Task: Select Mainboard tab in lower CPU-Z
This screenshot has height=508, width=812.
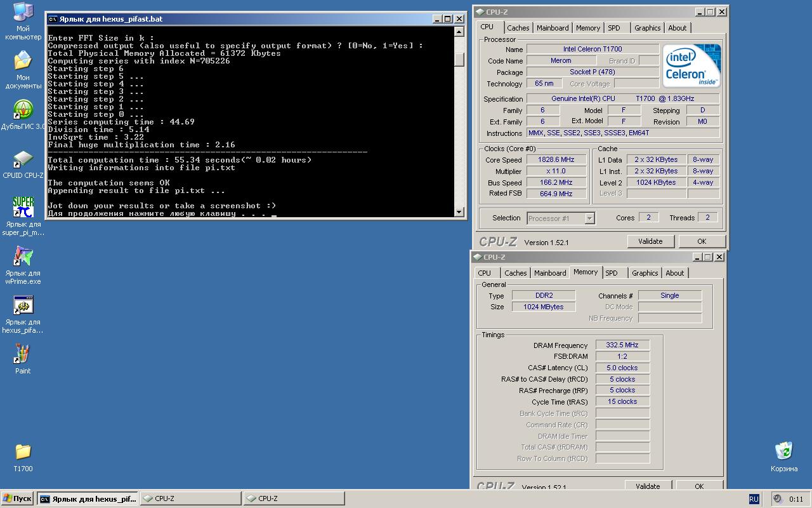Action: [x=550, y=273]
